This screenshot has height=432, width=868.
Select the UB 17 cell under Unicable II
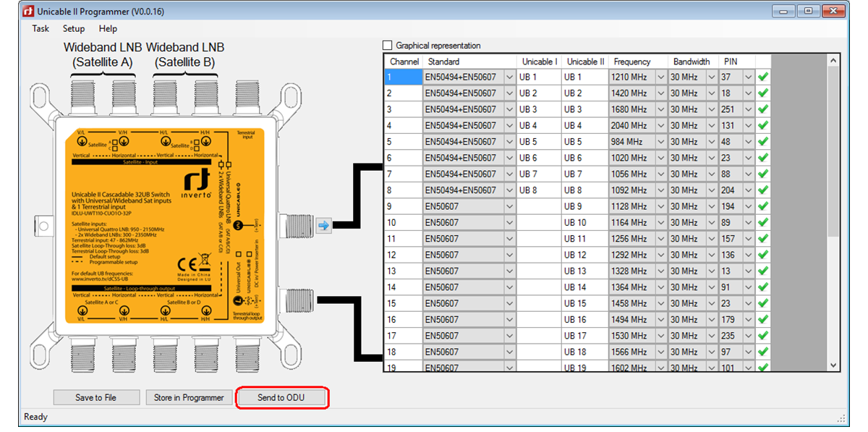585,336
